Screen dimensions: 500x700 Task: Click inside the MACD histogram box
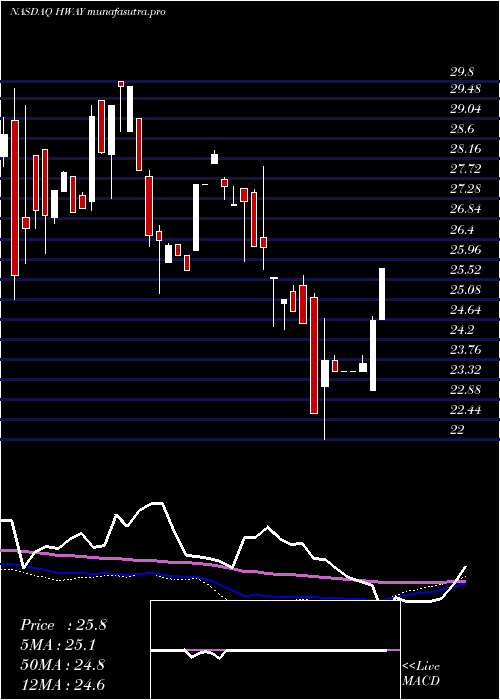click(x=275, y=650)
